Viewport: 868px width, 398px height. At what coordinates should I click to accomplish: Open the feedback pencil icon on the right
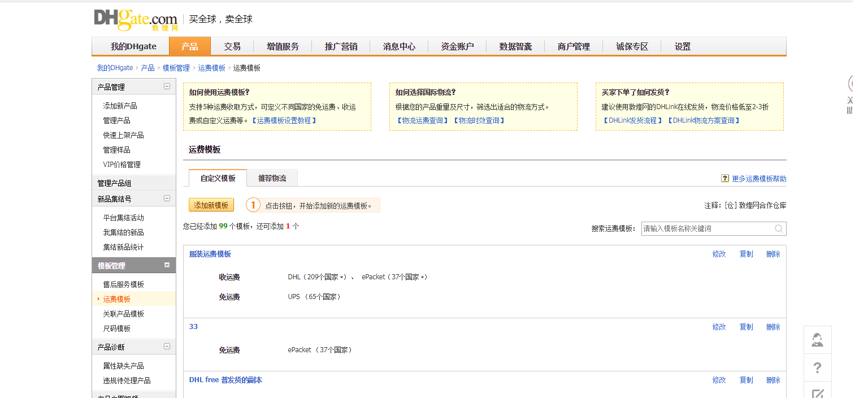tap(817, 392)
